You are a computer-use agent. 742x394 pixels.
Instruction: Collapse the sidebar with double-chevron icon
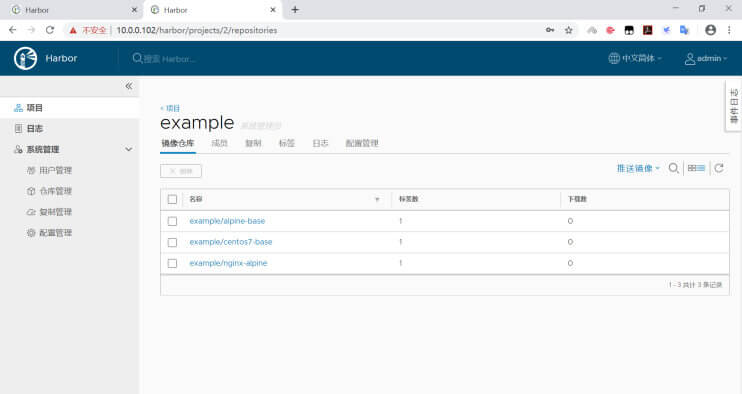click(x=129, y=86)
